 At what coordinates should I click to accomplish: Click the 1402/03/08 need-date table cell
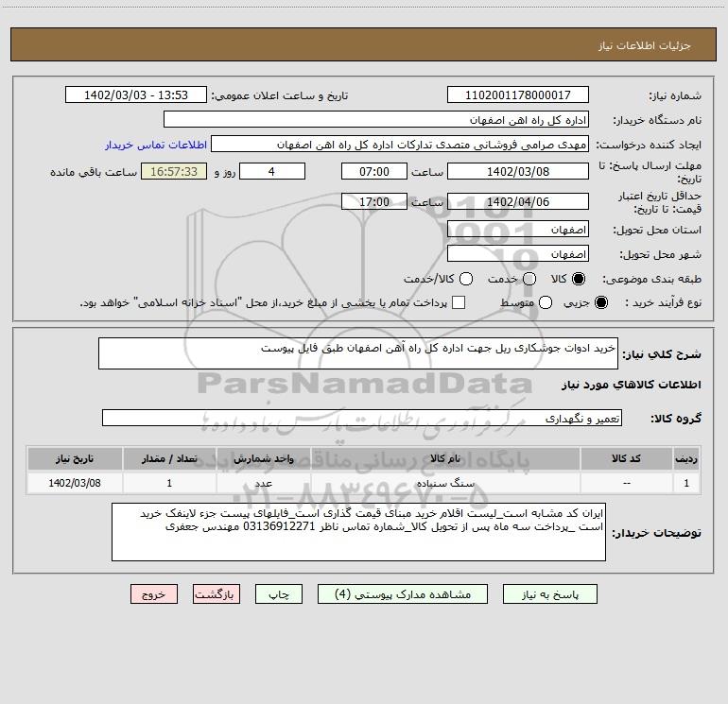[75, 483]
